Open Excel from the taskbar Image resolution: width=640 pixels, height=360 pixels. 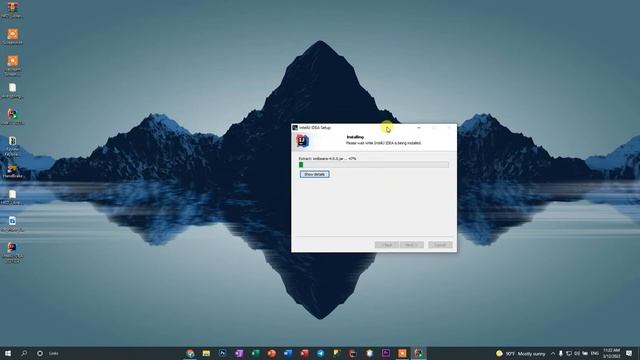point(255,353)
